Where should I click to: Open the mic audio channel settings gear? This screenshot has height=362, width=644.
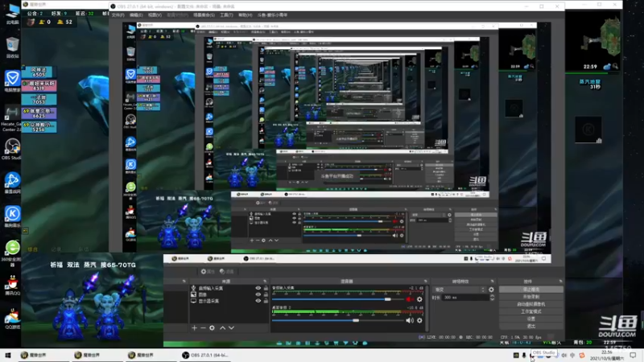(x=419, y=299)
